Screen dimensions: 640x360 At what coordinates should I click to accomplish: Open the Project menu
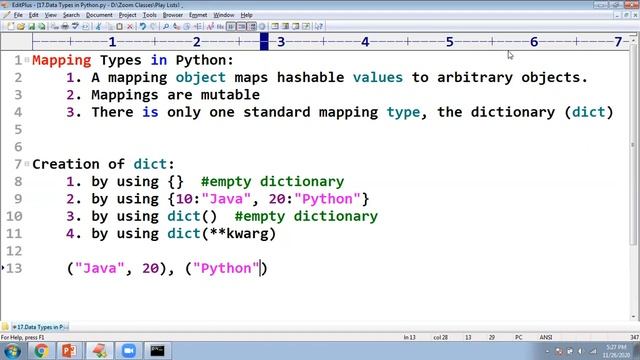coord(127,15)
